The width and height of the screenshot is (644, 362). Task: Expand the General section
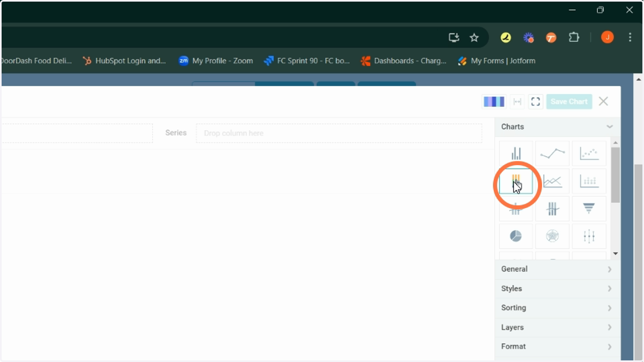coord(557,269)
